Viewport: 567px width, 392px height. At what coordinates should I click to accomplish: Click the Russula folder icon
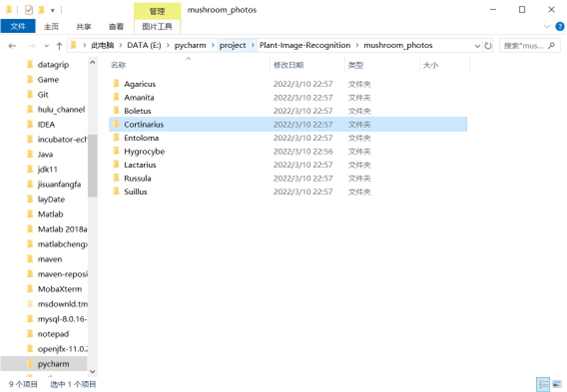point(116,178)
